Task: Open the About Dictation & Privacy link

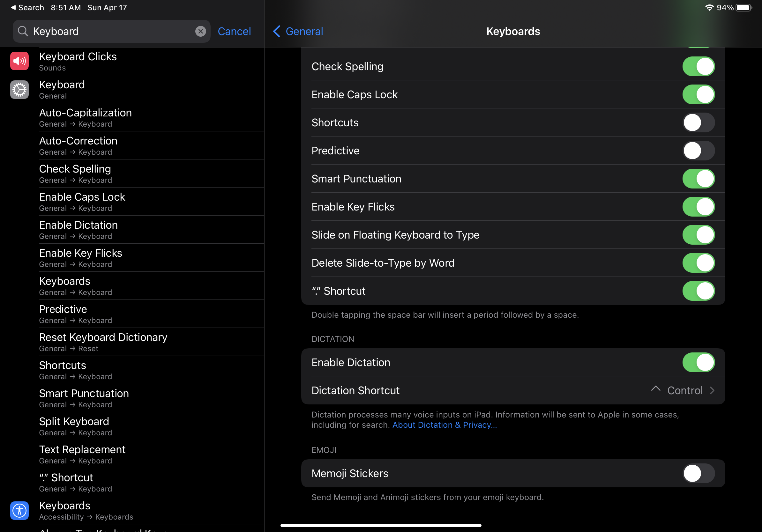Action: click(444, 425)
